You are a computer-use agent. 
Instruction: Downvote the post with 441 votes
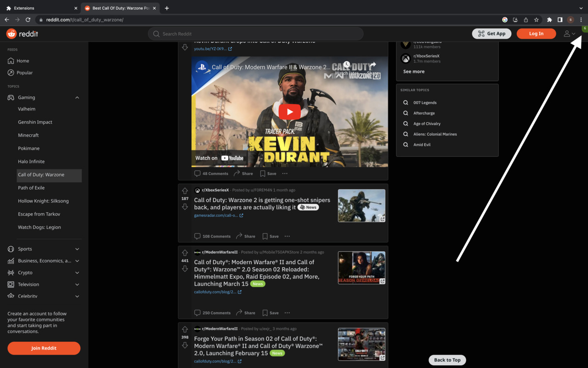pyautogui.click(x=185, y=269)
